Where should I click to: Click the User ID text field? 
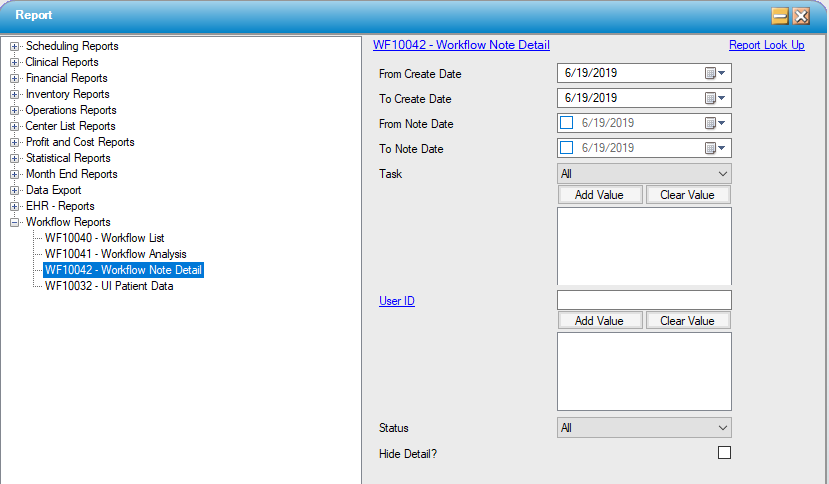pyautogui.click(x=643, y=300)
